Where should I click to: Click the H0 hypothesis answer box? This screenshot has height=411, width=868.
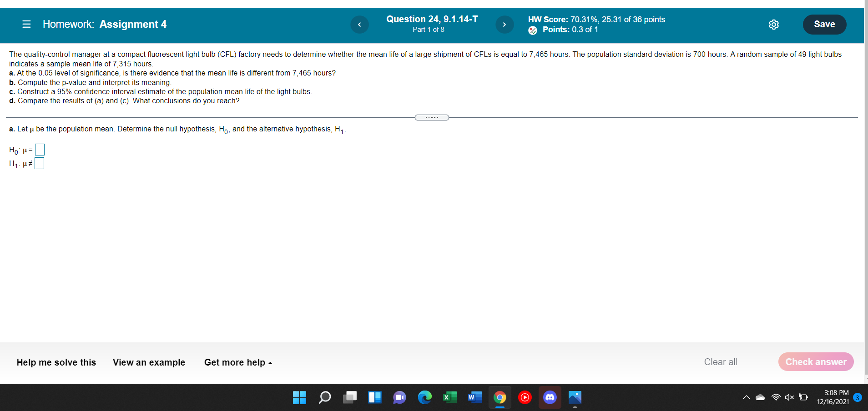coord(40,149)
